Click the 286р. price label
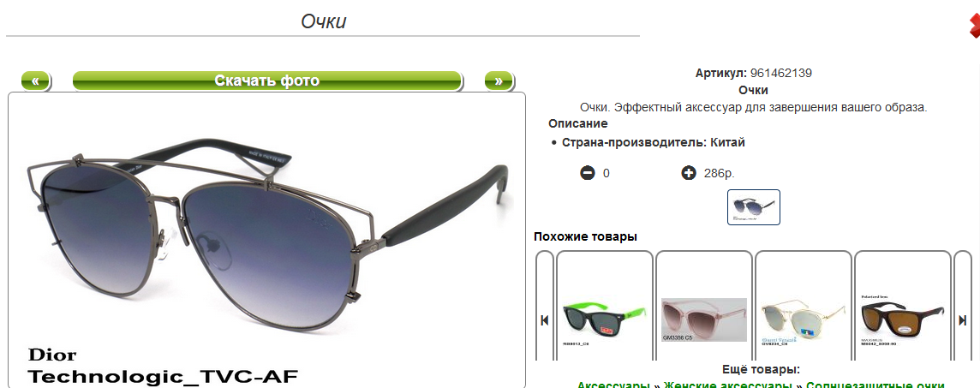Image resolution: width=980 pixels, height=388 pixels. coord(719,173)
